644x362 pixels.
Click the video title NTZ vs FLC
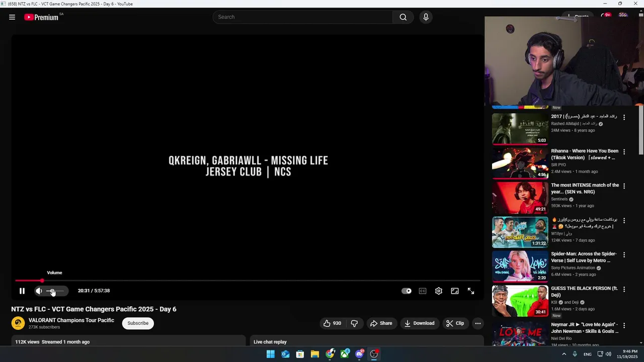[x=94, y=309]
